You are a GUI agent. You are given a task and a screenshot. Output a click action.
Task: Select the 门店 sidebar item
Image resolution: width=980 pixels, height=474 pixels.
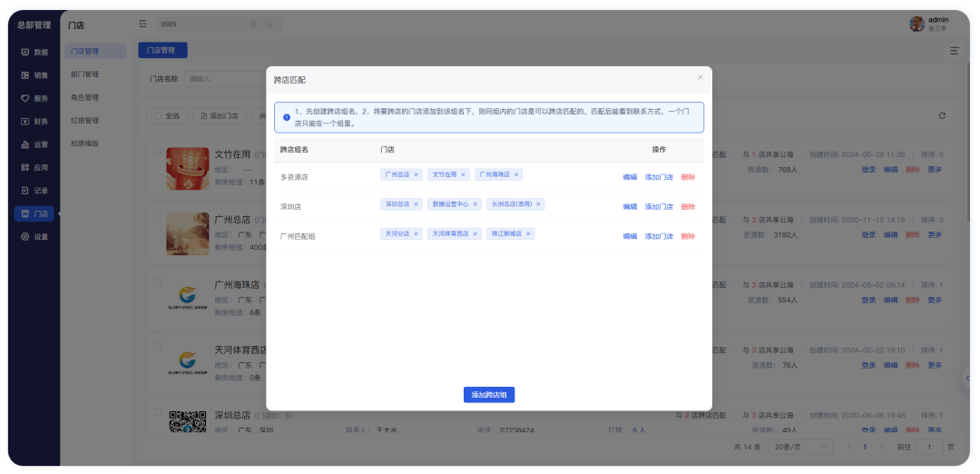click(x=34, y=214)
